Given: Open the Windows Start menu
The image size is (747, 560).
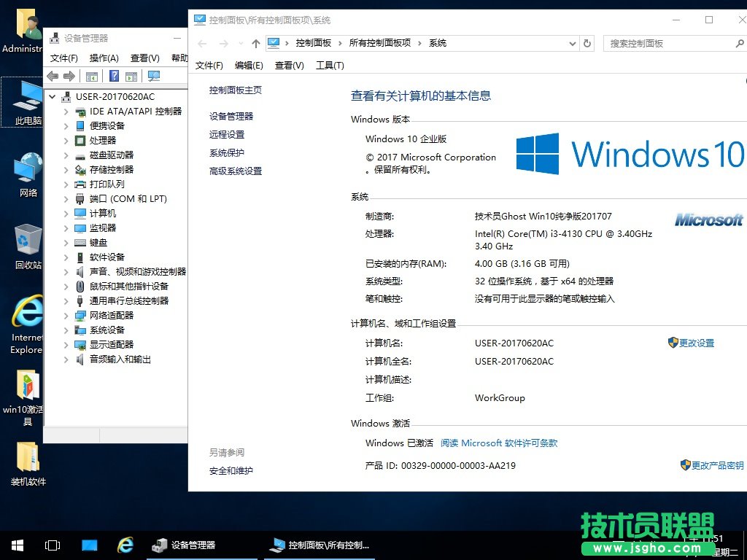Looking at the screenshot, I should [x=18, y=545].
